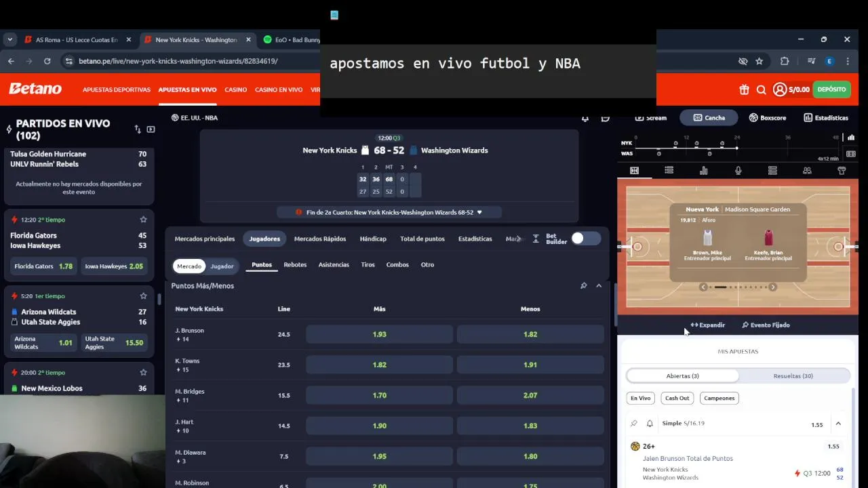Viewport: 868px width, 488px height.
Task: Expand the court widget via Expandir
Action: [x=708, y=325]
